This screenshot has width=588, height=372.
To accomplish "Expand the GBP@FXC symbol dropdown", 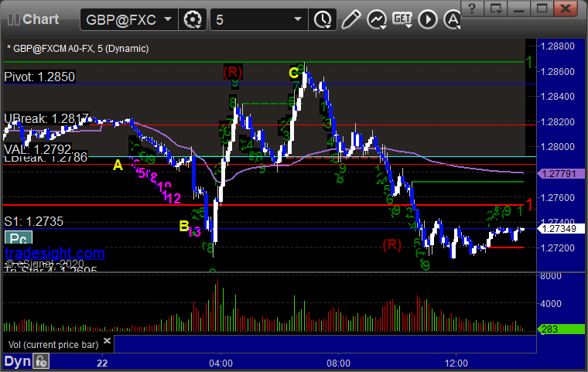I will (x=168, y=19).
